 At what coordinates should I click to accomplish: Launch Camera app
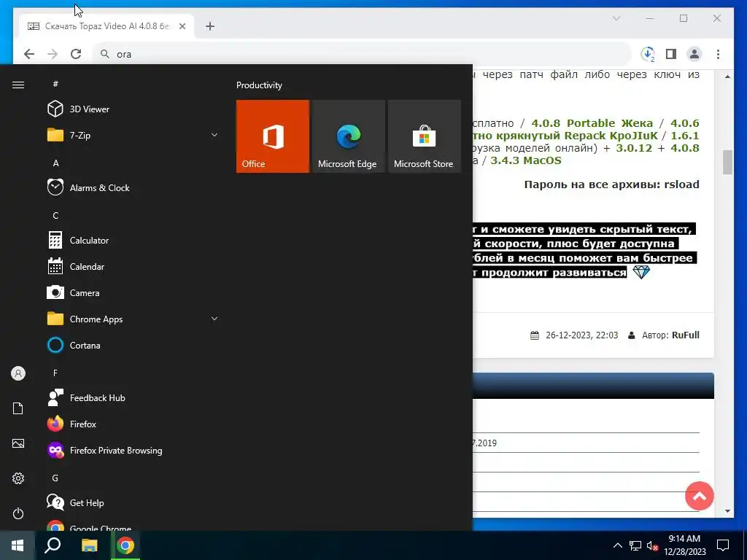click(x=133, y=293)
